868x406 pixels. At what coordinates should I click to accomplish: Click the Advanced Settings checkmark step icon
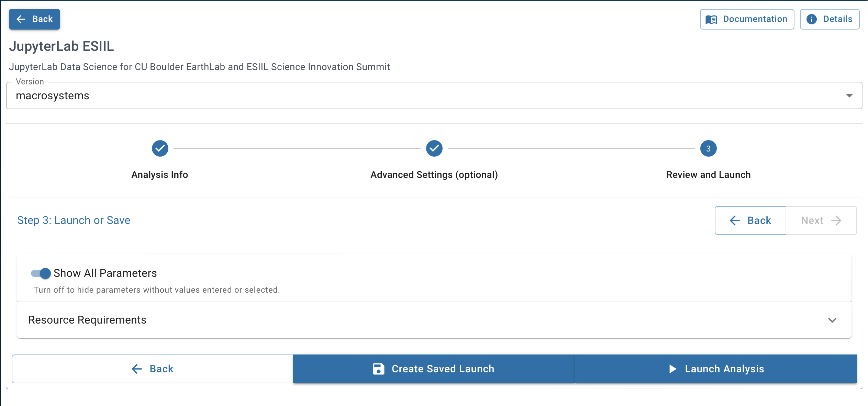(434, 148)
